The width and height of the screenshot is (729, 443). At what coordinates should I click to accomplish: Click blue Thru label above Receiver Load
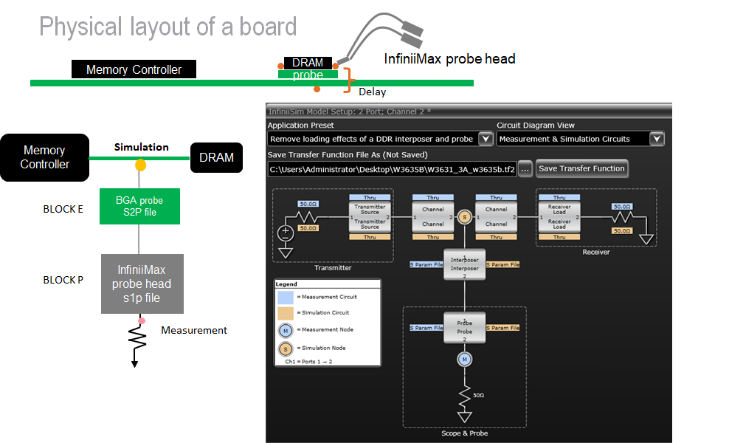click(559, 198)
